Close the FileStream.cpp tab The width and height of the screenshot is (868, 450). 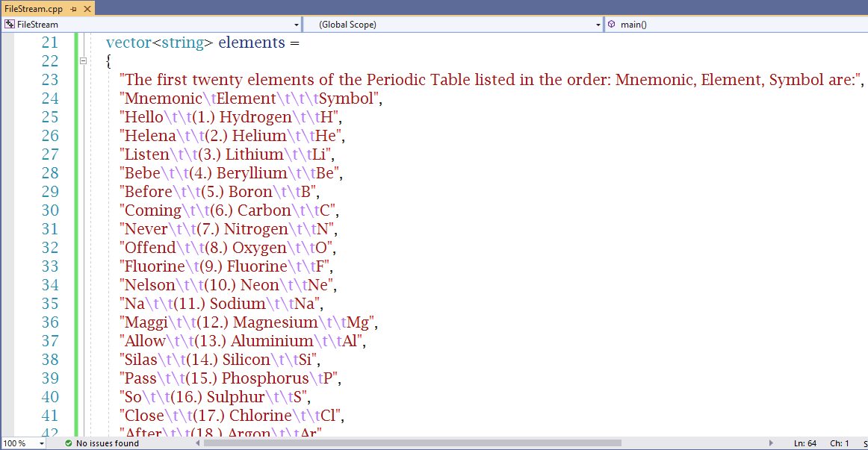coord(87,8)
